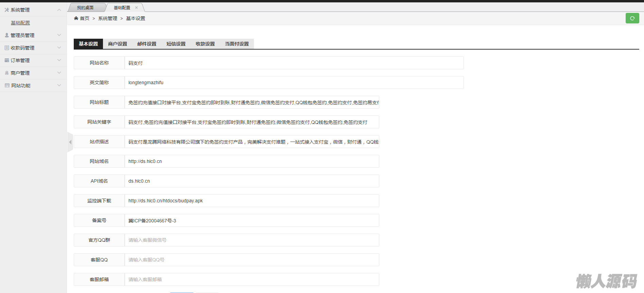
Task: Click the home icon in breadcrumb
Action: (76, 18)
